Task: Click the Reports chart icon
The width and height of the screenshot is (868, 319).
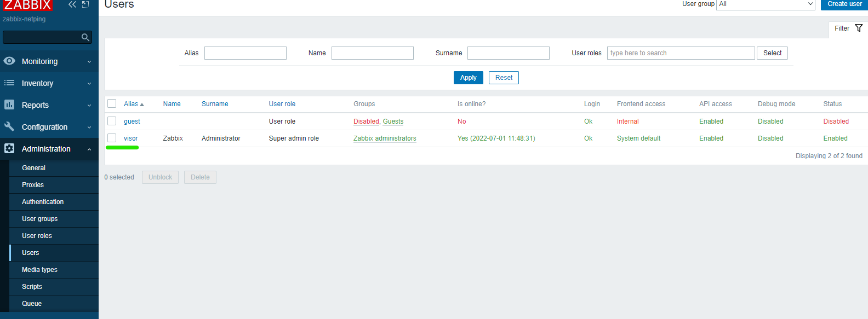Action: [9, 105]
